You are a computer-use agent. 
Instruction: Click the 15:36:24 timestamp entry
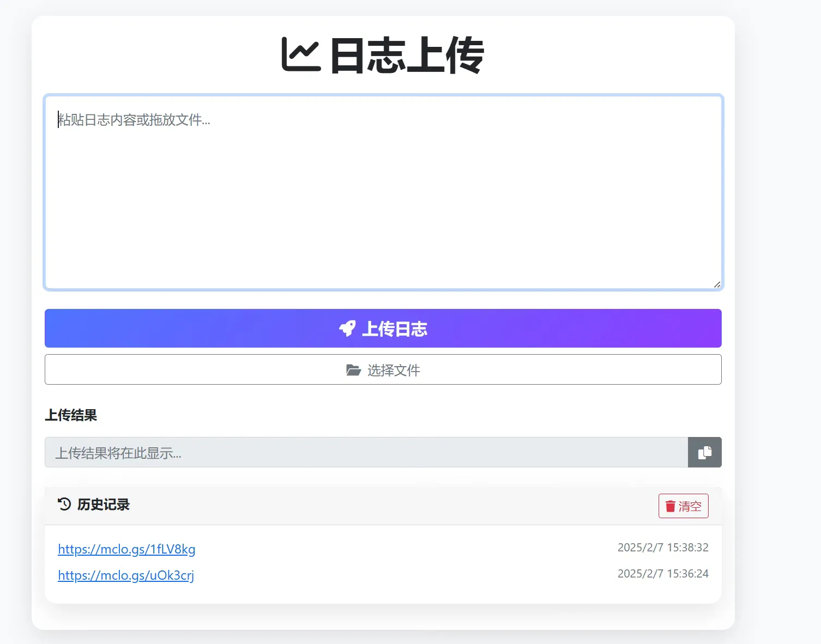click(662, 574)
